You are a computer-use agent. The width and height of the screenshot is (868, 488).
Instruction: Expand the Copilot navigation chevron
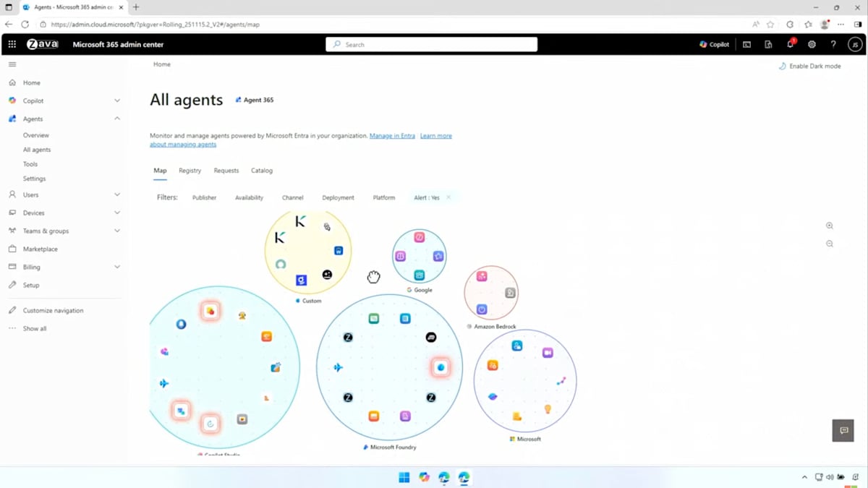tap(117, 100)
